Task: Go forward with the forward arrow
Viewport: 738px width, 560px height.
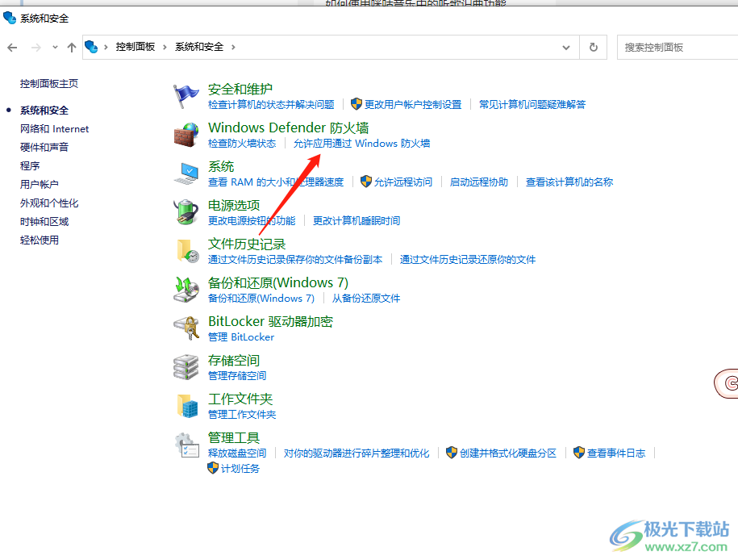Action: [36, 47]
